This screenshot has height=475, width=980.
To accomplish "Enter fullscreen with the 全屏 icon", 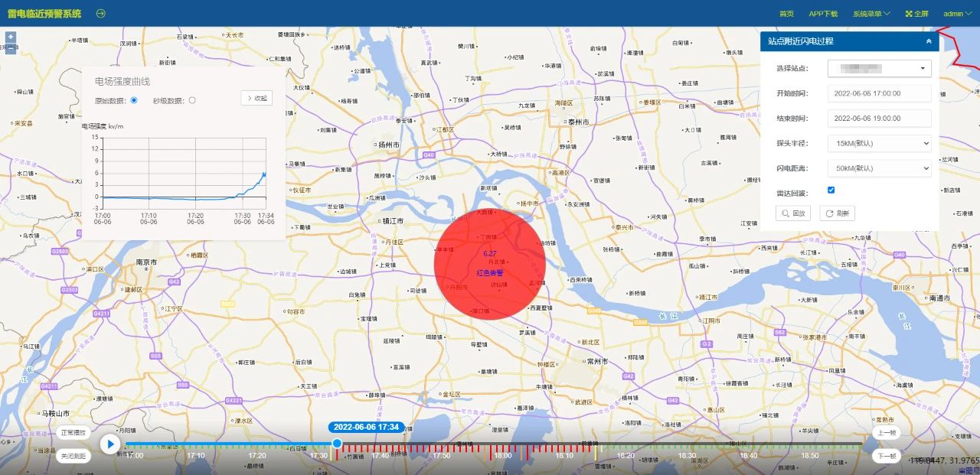I will tap(916, 14).
